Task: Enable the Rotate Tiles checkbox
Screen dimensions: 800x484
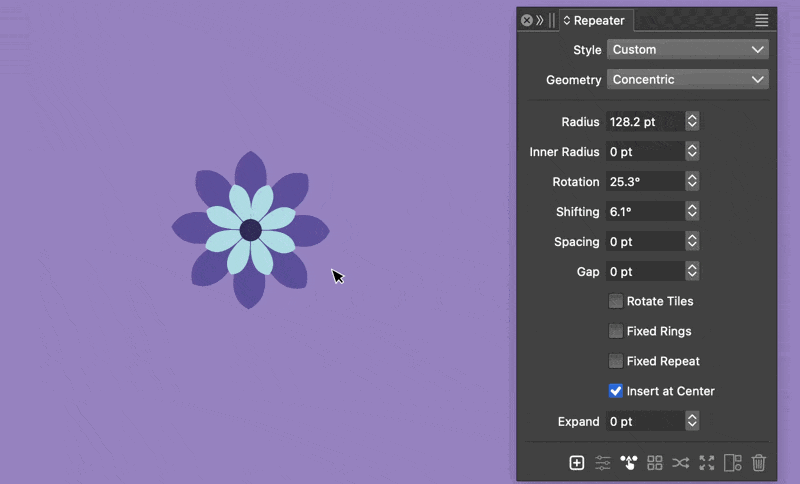Action: pyautogui.click(x=616, y=301)
